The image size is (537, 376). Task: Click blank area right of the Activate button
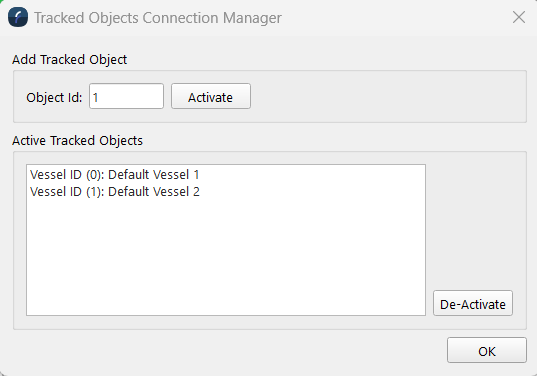click(x=387, y=97)
